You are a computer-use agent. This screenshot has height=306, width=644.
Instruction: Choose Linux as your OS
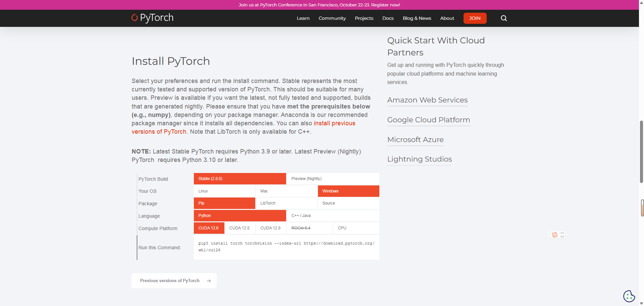224,191
